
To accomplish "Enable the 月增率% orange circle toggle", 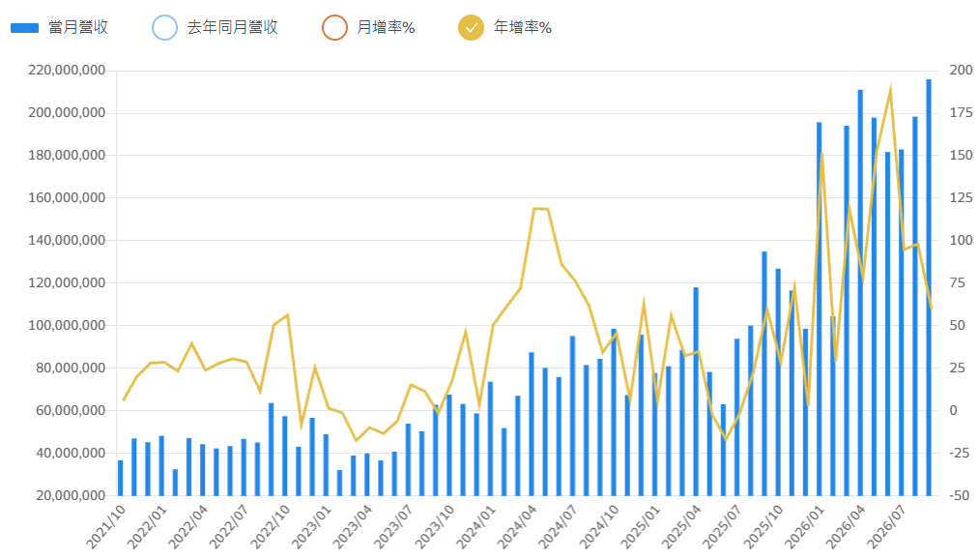I will pyautogui.click(x=335, y=27).
